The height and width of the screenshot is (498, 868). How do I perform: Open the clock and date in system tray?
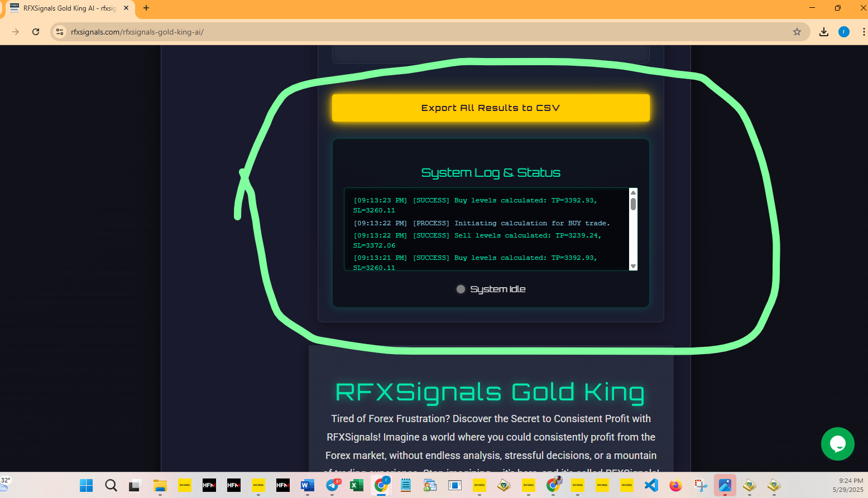(x=849, y=485)
